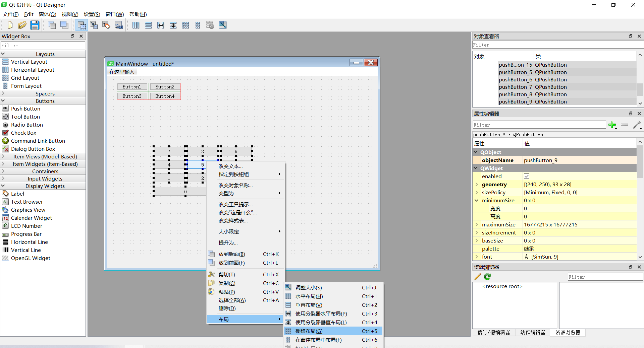This screenshot has height=348, width=644.
Task: Choose 水平布局(H) in the layout submenu
Action: tap(333, 296)
